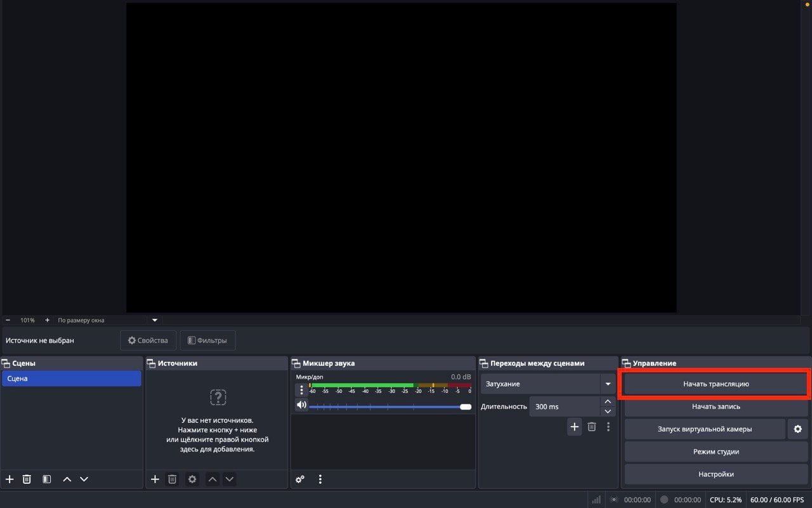812x508 pixels.
Task: Open scene filters icon in Сцены panel
Action: [46, 479]
